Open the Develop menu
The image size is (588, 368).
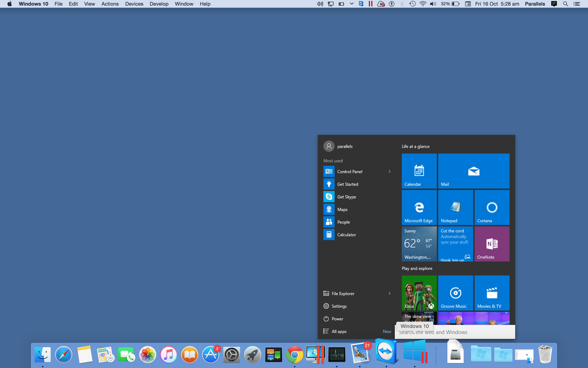point(159,4)
